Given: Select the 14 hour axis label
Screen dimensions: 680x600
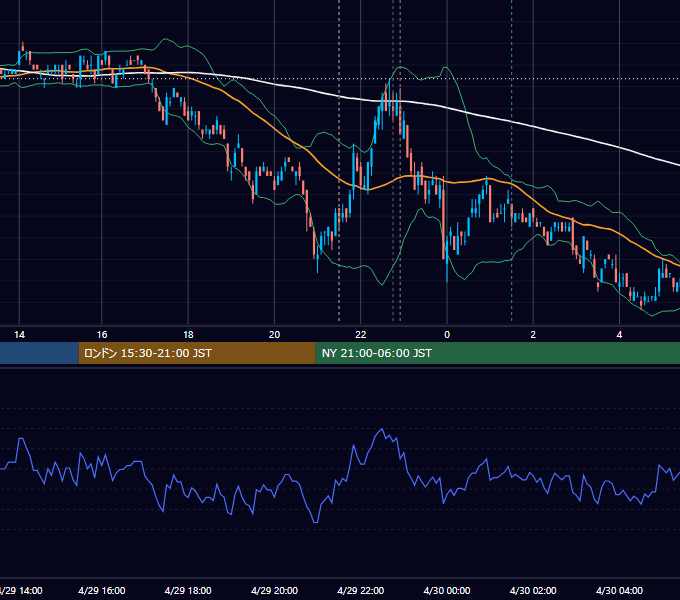Looking at the screenshot, I should click(20, 335).
